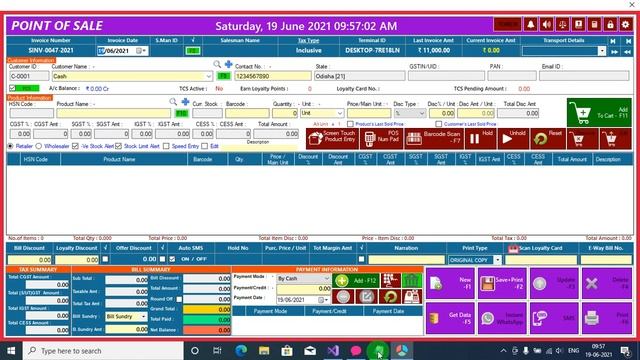Viewport: 640px width, 360px height.
Task: Toggle the Stock Limit Alert checkbox
Action: (118, 146)
